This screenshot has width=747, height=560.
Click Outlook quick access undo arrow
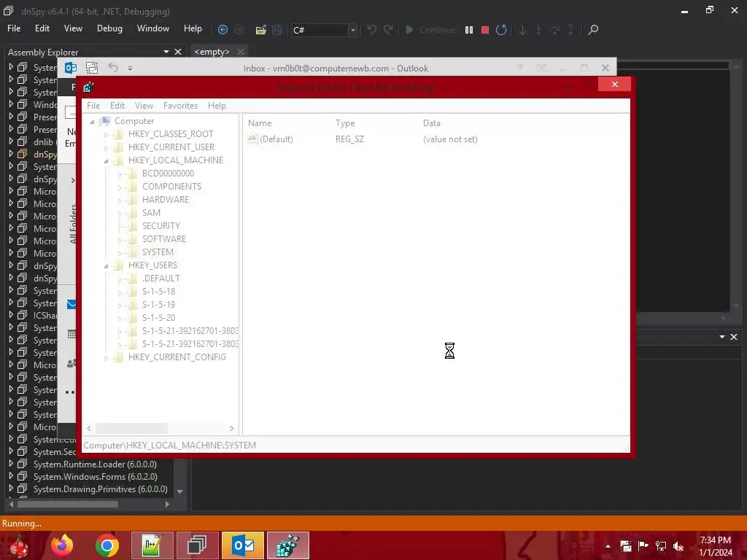tap(113, 68)
